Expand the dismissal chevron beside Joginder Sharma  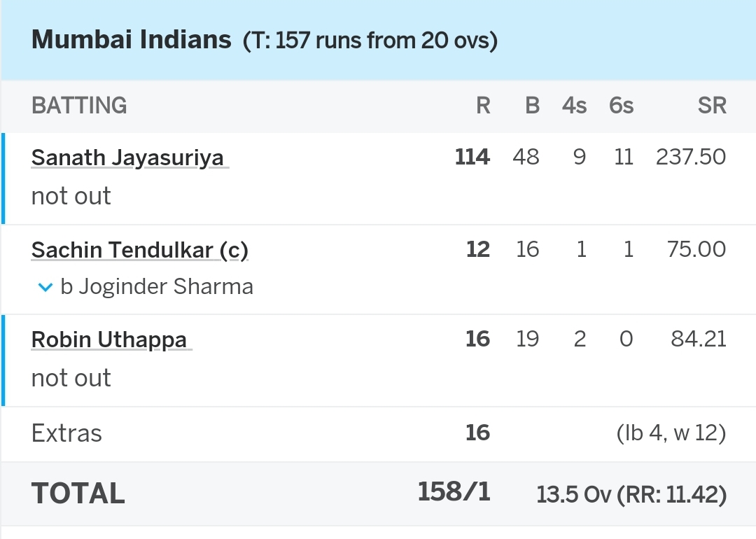pyautogui.click(x=45, y=287)
